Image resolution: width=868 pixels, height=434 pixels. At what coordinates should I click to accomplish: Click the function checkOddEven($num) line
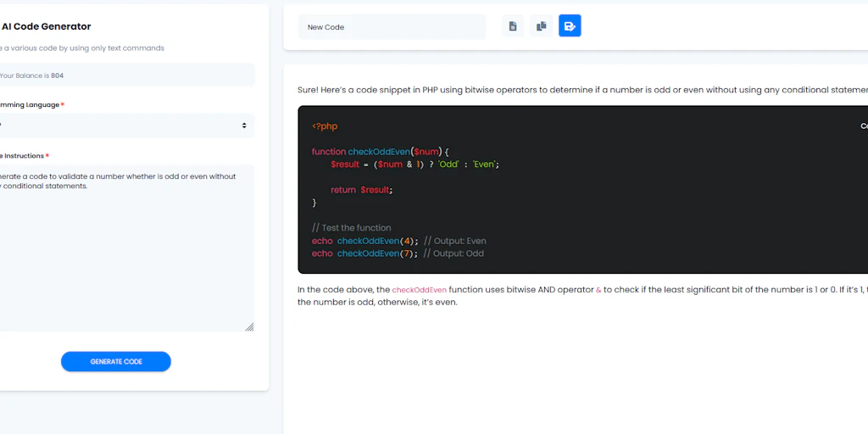381,152
